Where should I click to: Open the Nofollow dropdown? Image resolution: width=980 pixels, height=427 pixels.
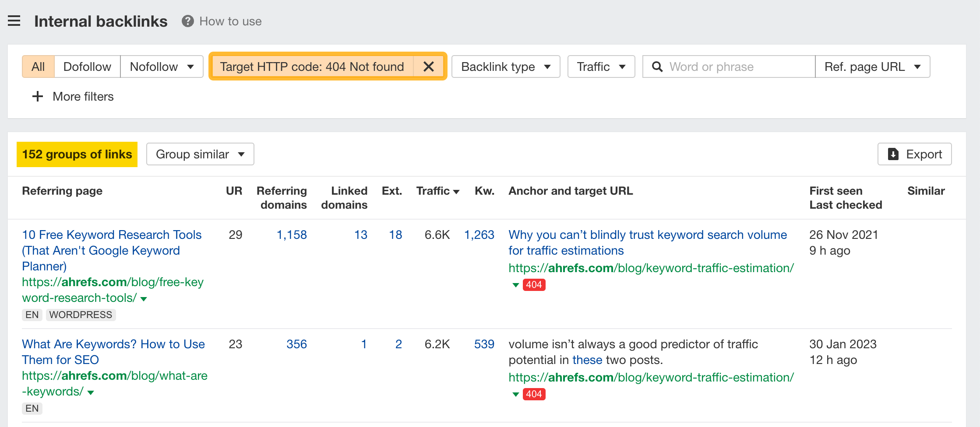pos(162,66)
